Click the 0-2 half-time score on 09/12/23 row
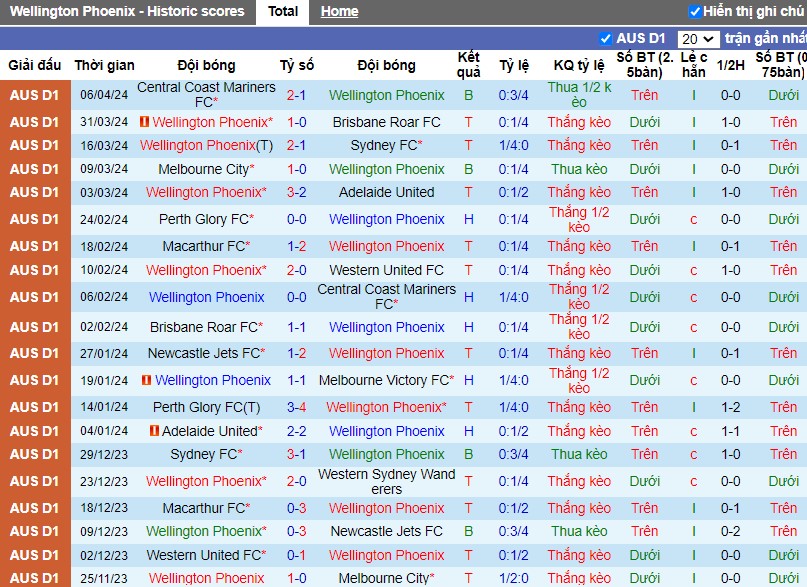This screenshot has height=587, width=807. click(730, 531)
